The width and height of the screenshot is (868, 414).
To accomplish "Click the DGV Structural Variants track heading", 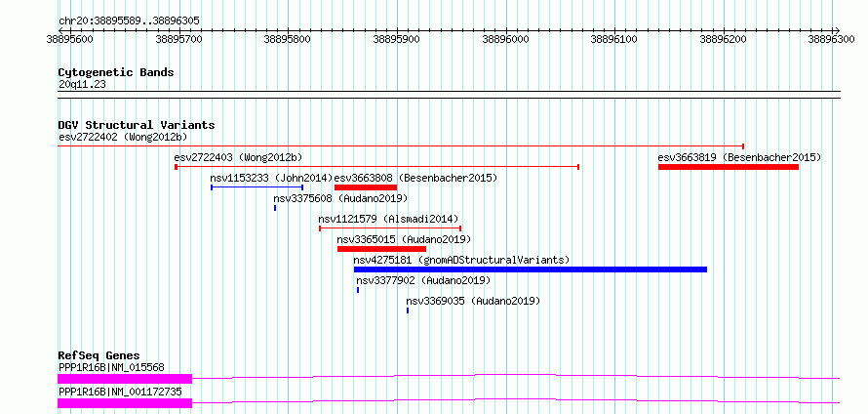I will [137, 125].
